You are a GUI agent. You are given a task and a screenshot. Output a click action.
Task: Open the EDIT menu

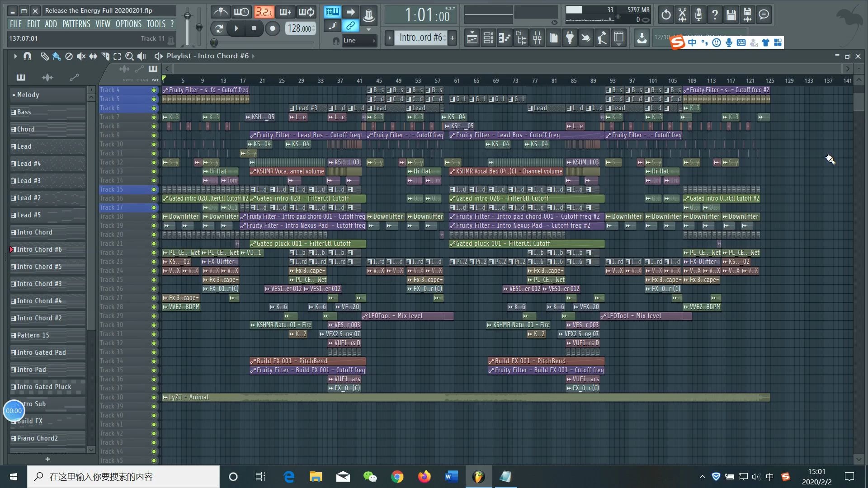pyautogui.click(x=33, y=24)
